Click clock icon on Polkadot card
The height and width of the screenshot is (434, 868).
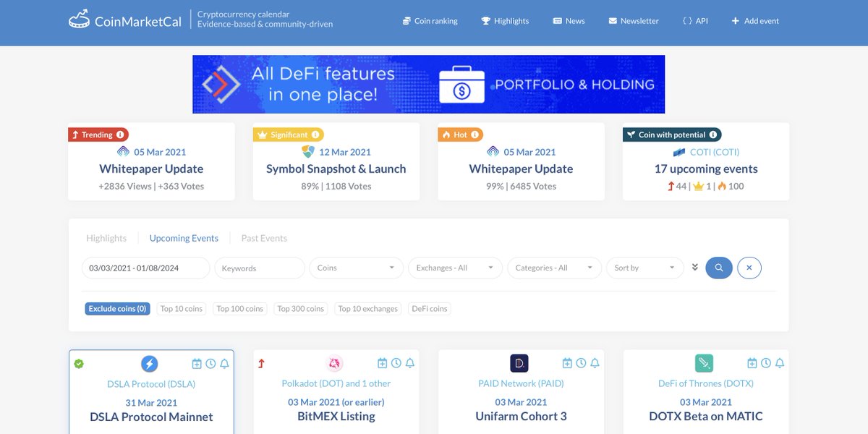396,363
